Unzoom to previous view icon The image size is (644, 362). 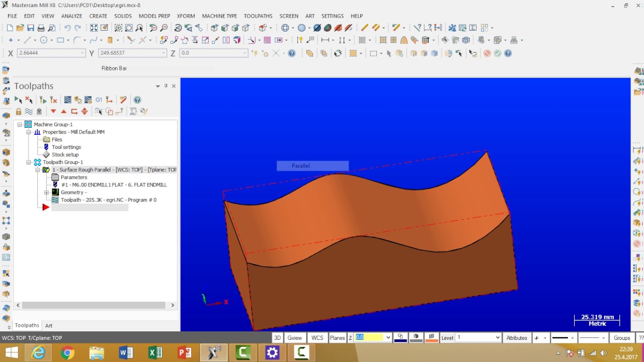tap(153, 28)
